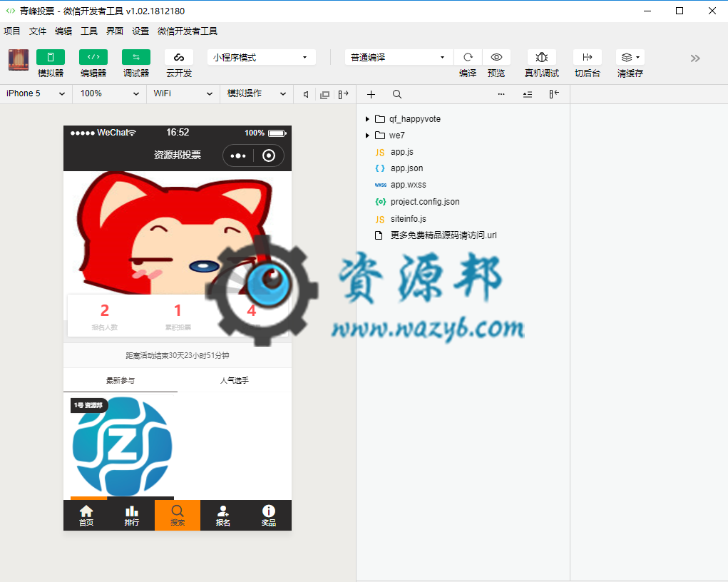Detach the simulator window icon

pyautogui.click(x=324, y=95)
